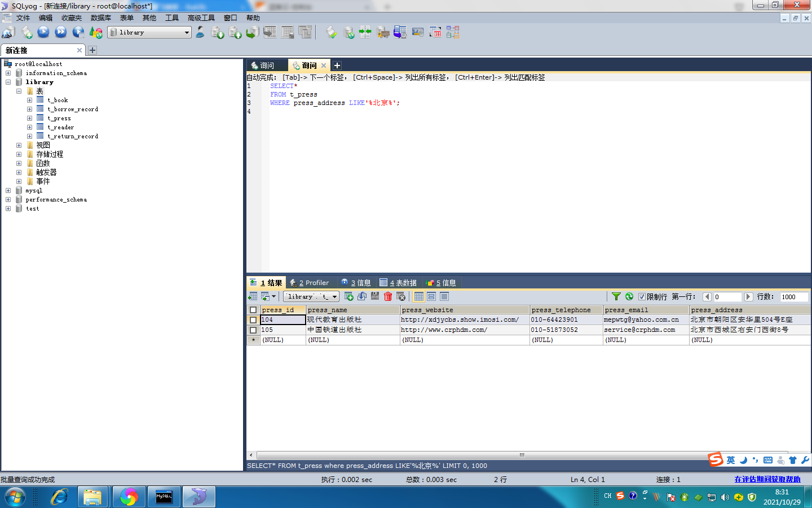The width and height of the screenshot is (812, 508).
Task: Open the 数据库 menu
Action: (101, 18)
